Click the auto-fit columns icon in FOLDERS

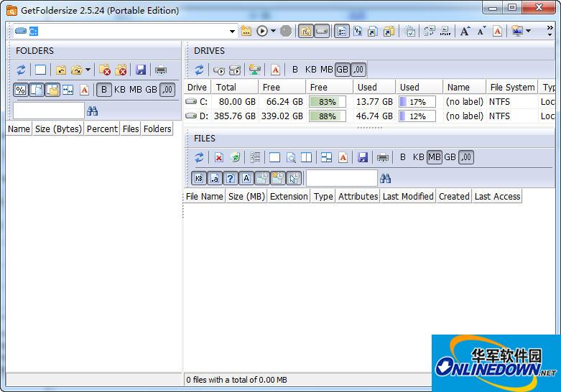coord(68,90)
